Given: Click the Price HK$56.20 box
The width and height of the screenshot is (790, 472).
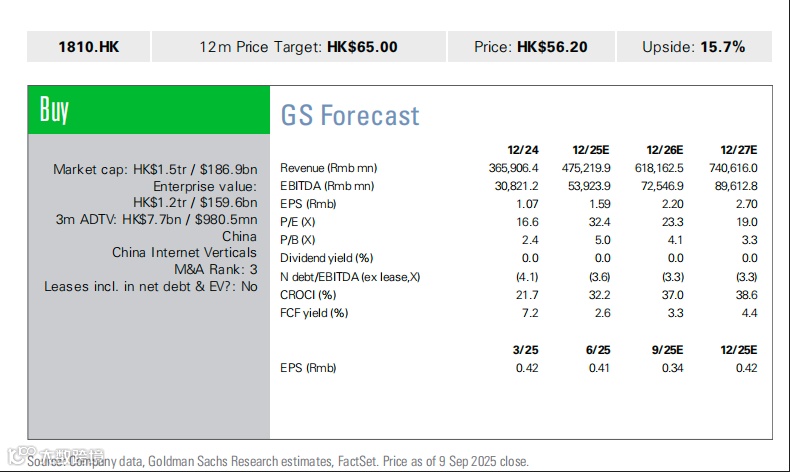Looking at the screenshot, I should click(x=529, y=47).
